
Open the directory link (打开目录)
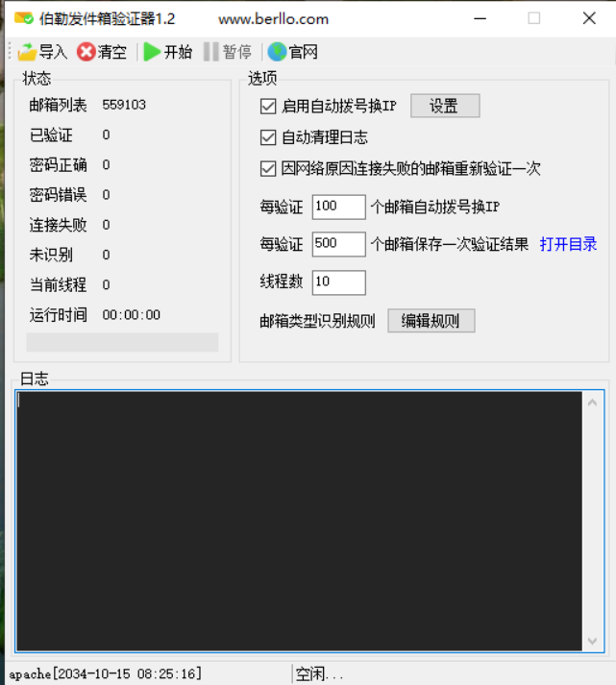(x=568, y=244)
